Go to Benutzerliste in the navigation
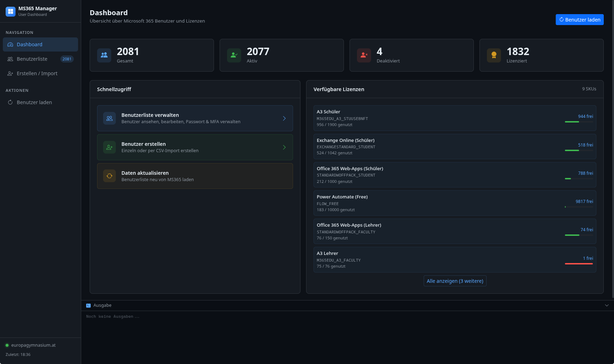The width and height of the screenshot is (614, 364). tap(40, 59)
